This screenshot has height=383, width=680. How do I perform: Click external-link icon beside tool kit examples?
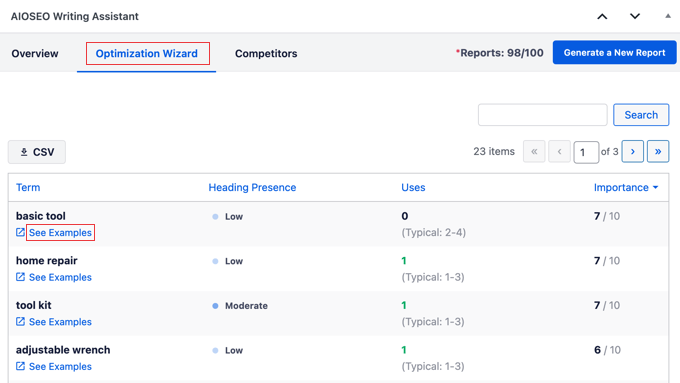click(20, 321)
